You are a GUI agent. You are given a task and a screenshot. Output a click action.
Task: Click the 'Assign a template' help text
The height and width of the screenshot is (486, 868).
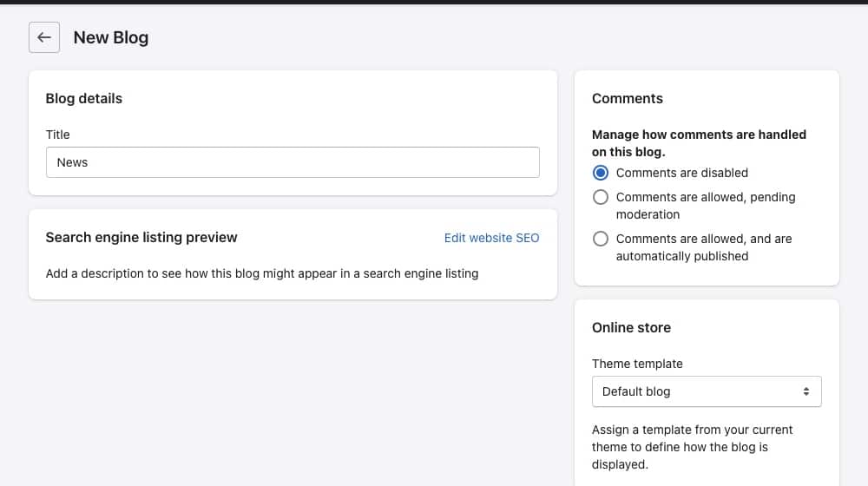point(692,447)
